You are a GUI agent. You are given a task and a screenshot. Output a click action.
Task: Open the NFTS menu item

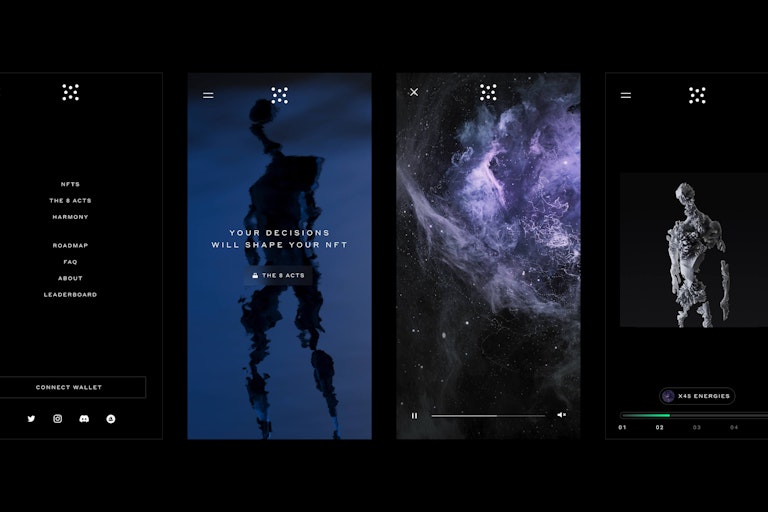[x=70, y=184]
